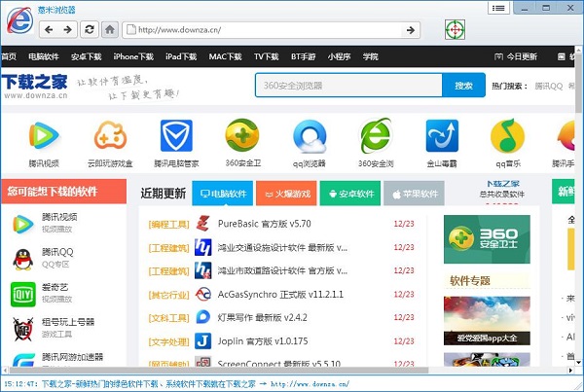This screenshot has width=584, height=392.
Task: Switch to the 安卓软件 tab
Action: 350,194
